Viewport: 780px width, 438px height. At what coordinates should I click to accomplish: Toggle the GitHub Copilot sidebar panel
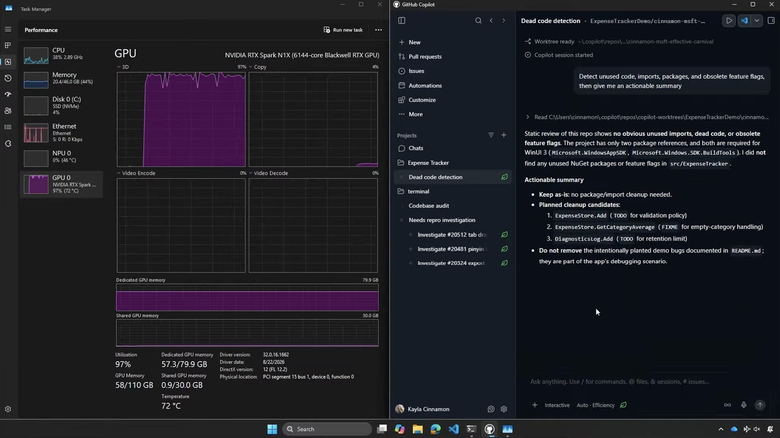click(x=401, y=20)
